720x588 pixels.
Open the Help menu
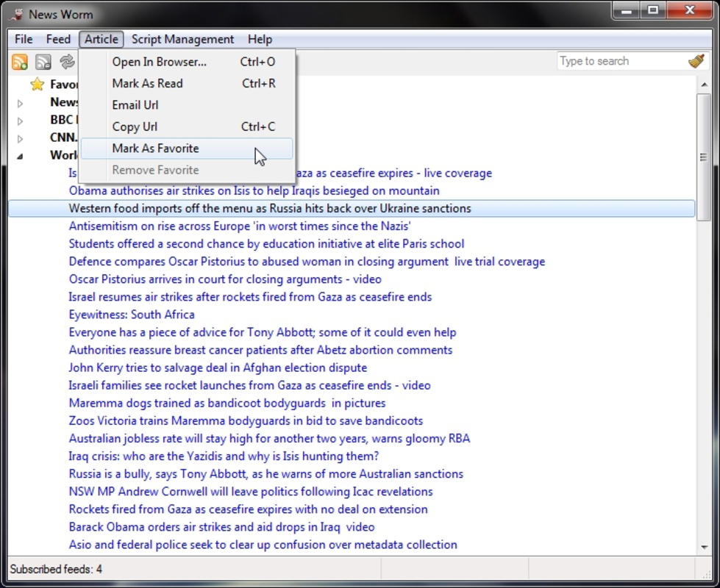point(260,39)
